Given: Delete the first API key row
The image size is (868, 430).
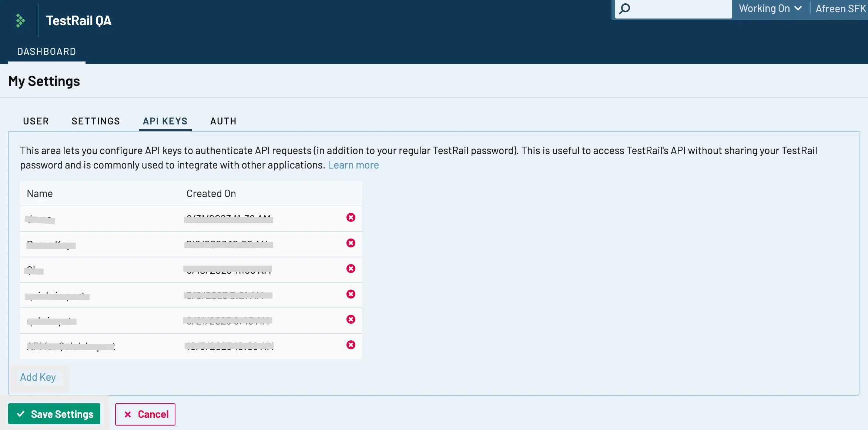Looking at the screenshot, I should point(351,217).
